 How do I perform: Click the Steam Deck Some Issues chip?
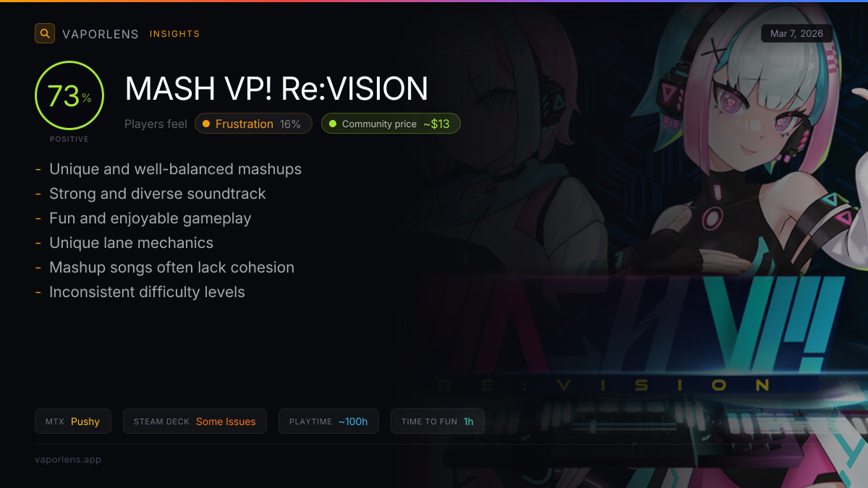[195, 421]
